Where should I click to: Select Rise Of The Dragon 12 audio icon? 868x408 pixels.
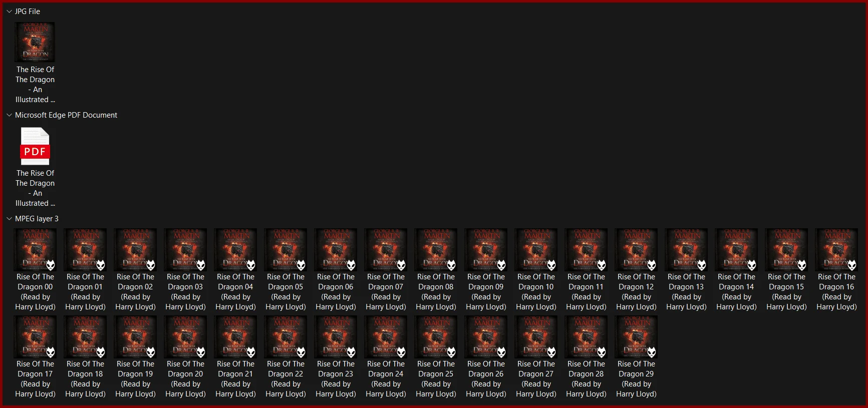636,250
